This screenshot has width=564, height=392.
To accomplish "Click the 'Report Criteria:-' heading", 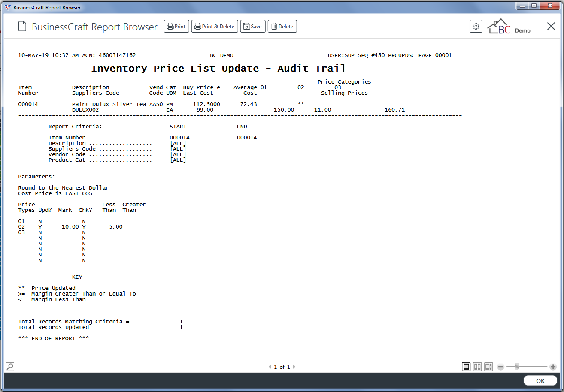I will tap(77, 127).
